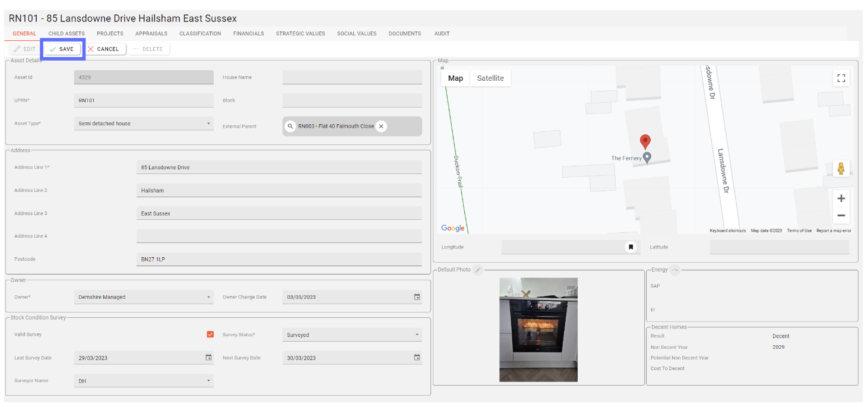This screenshot has height=407, width=868.
Task: Save the asset changes
Action: [x=62, y=49]
